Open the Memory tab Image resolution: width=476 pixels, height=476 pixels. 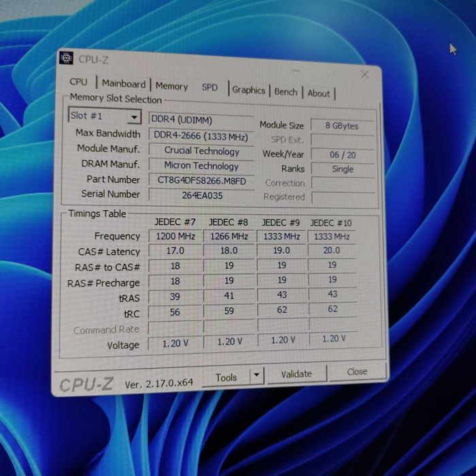[171, 86]
